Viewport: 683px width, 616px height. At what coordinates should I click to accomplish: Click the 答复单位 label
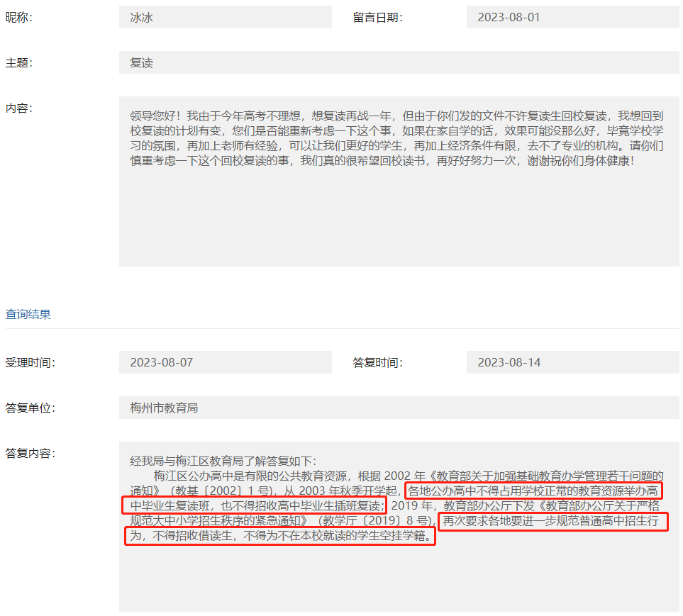pos(30,408)
